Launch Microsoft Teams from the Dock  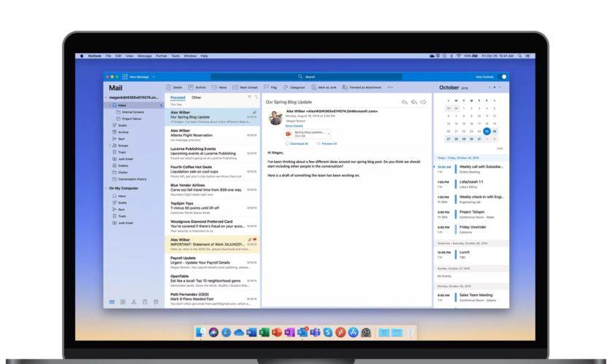coord(315,333)
